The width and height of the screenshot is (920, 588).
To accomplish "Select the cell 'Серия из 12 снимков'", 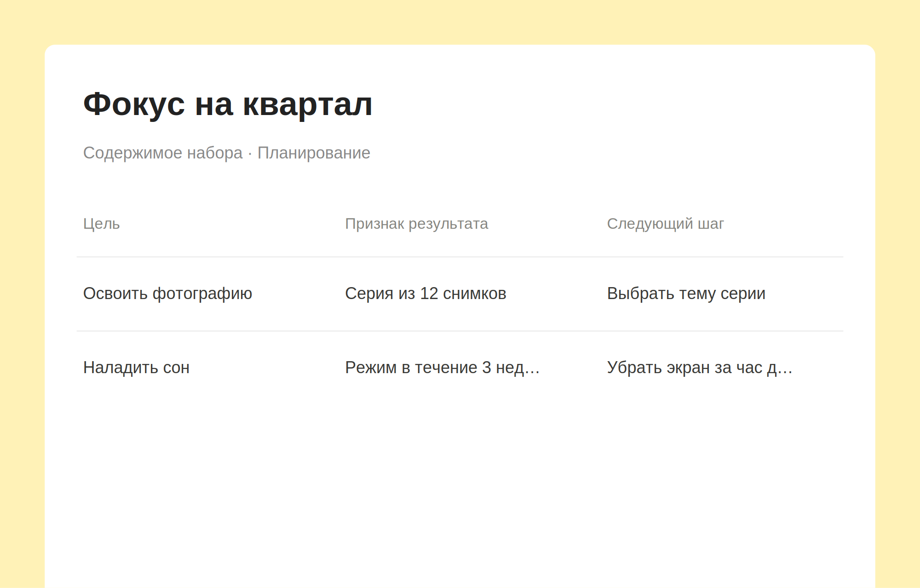I will click(x=426, y=294).
